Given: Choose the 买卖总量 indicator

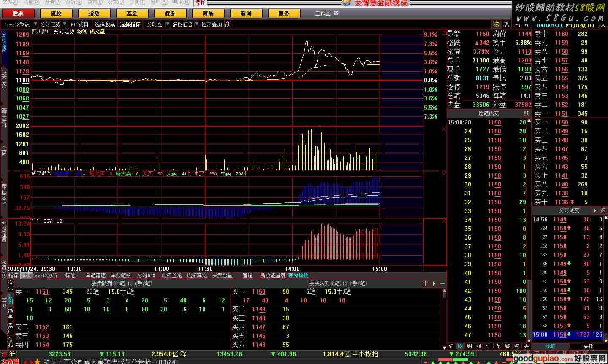Looking at the screenshot, I should pos(222,275).
